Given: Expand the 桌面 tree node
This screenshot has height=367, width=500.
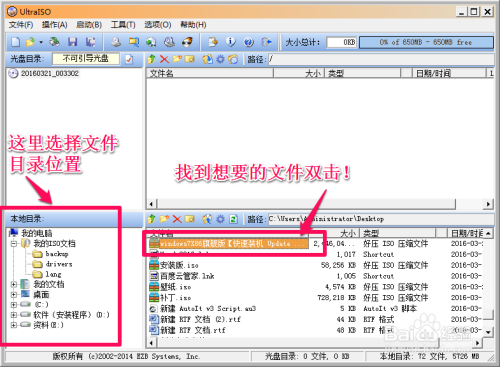Looking at the screenshot, I should [x=14, y=295].
